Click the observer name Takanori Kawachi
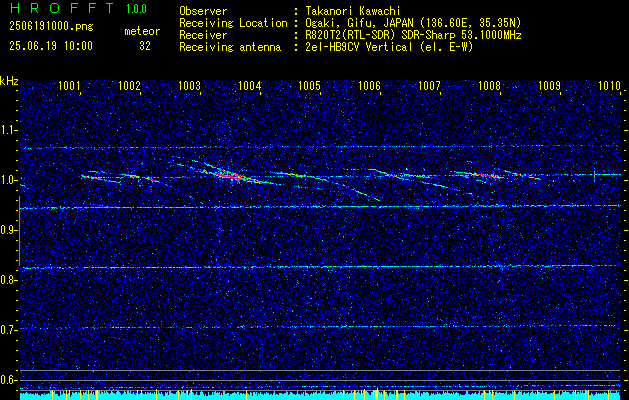The height and width of the screenshot is (400, 629). click(353, 11)
